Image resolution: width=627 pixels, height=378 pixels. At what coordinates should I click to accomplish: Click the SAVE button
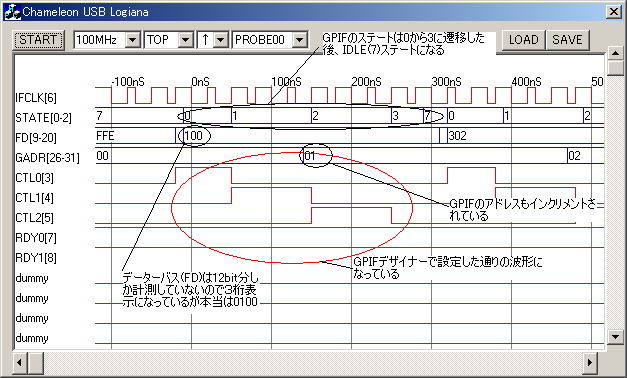point(567,40)
